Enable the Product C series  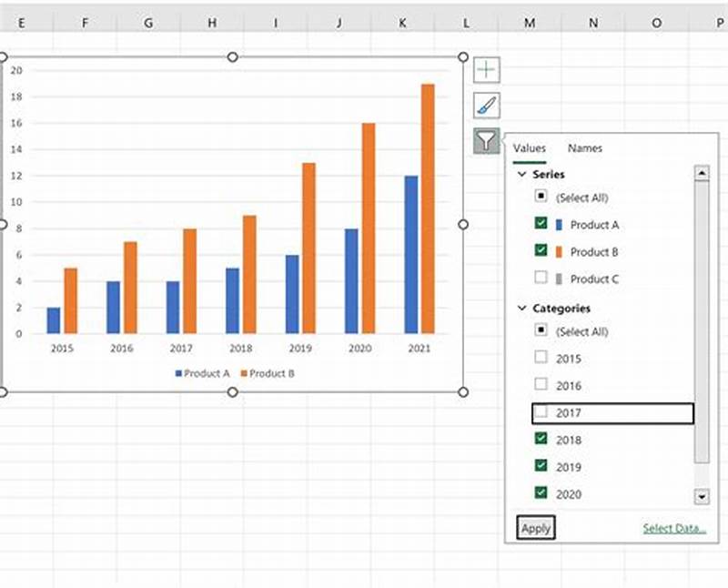tap(541, 279)
